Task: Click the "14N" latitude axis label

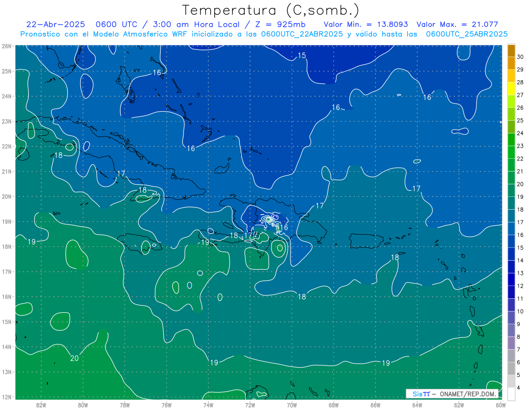Action: (x=6, y=347)
